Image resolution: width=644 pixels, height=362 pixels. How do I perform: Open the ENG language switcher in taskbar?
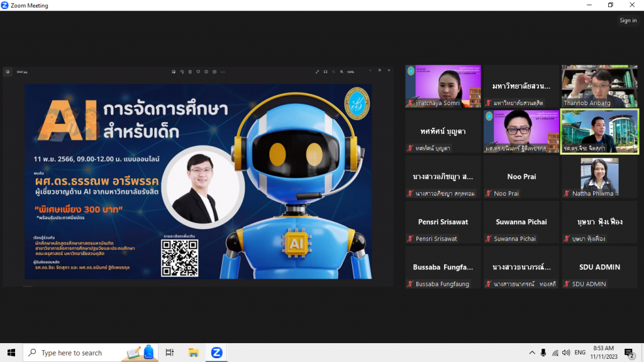(579, 353)
